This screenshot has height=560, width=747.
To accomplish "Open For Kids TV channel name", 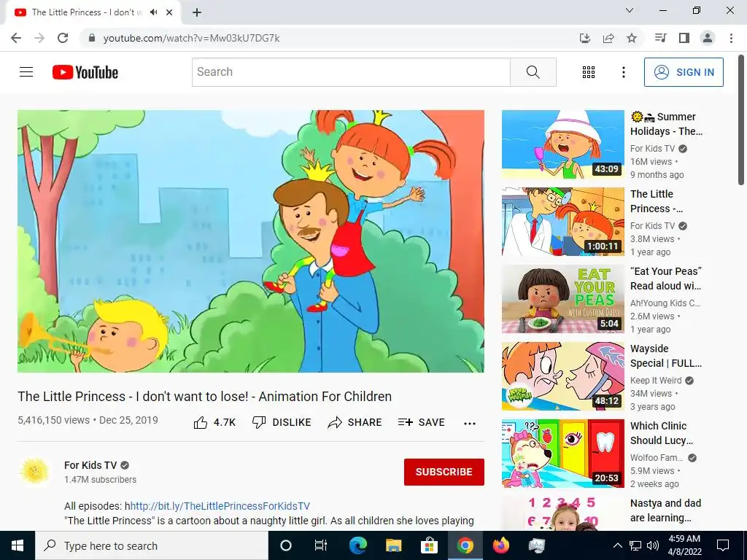I will (90, 465).
